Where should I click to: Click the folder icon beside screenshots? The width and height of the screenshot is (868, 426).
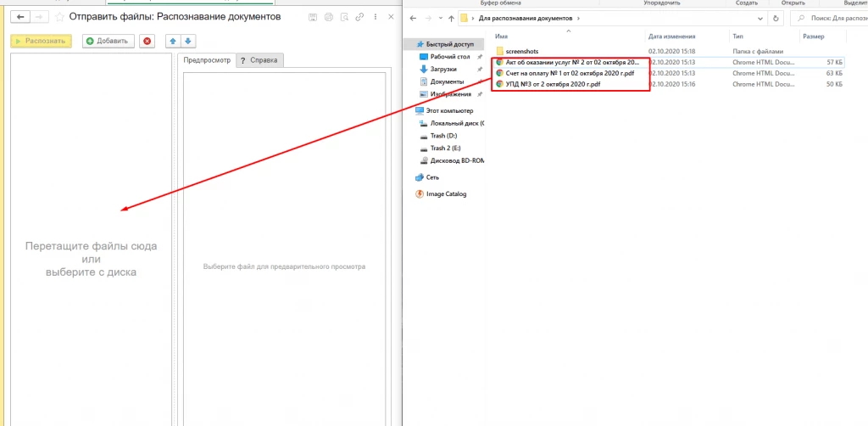499,51
